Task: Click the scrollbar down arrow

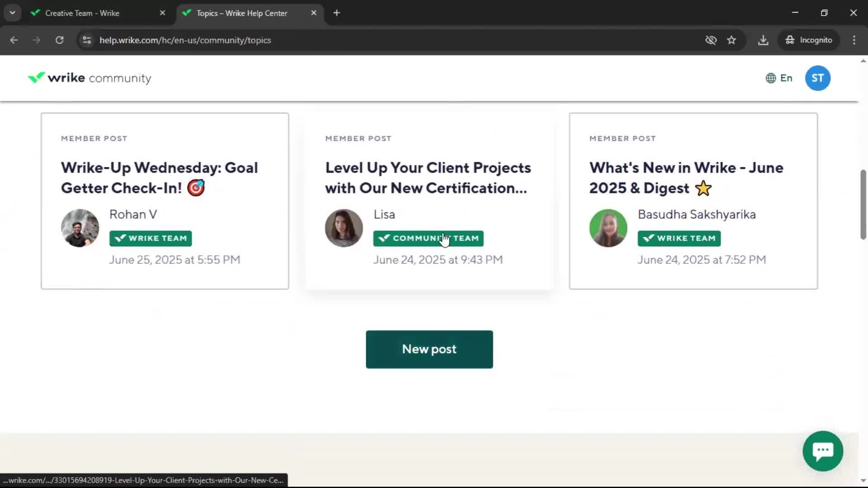Action: point(863,481)
